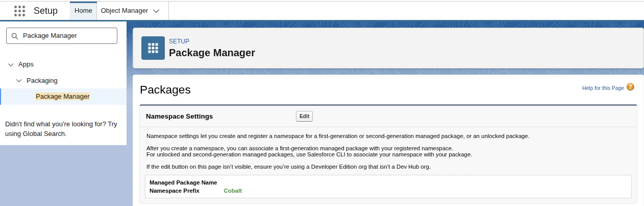Open the Home tab

(x=83, y=10)
